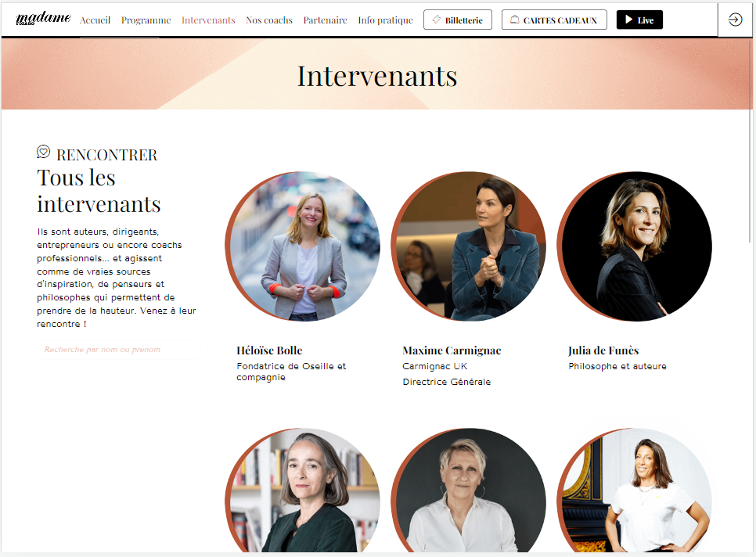Screen dimensions: 756x557
Task: Click the ticket icon in Billetterie
Action: (x=437, y=20)
